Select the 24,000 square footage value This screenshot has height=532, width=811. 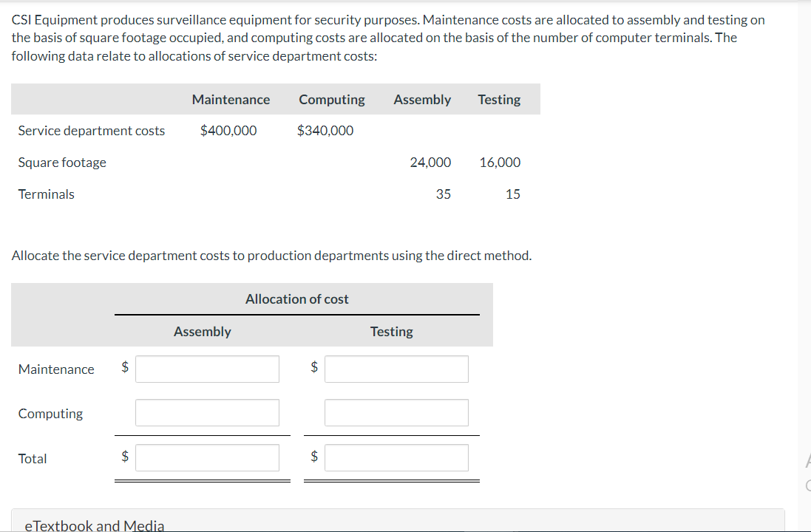[x=430, y=163]
